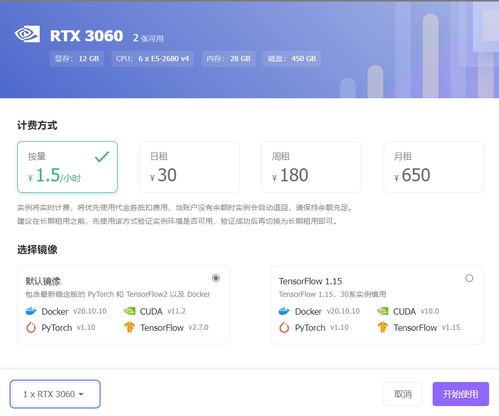Click TensorFlow v1.15 version text
This screenshot has height=416, width=499.
click(x=451, y=327)
